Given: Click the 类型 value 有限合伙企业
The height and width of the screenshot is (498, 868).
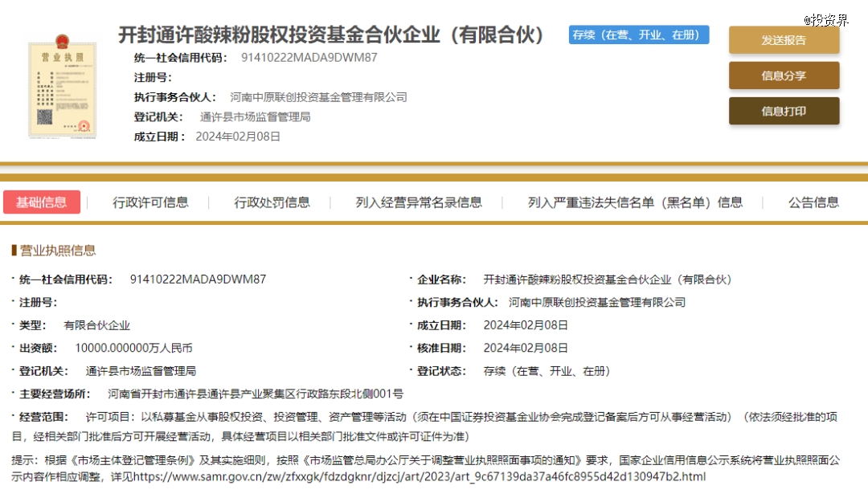Looking at the screenshot, I should pyautogui.click(x=97, y=325).
